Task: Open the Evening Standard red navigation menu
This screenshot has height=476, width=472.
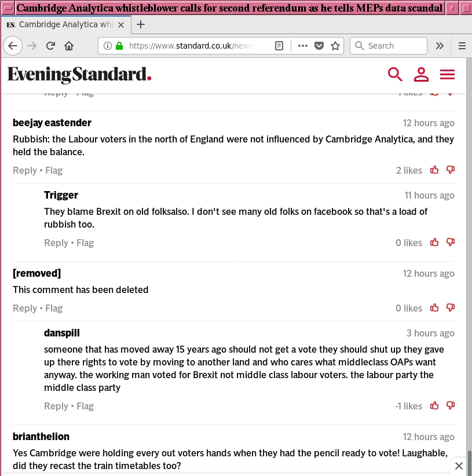Action: click(x=448, y=74)
